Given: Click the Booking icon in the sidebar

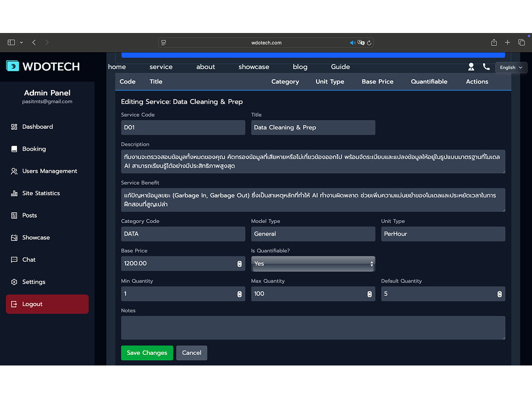Looking at the screenshot, I should pos(14,149).
